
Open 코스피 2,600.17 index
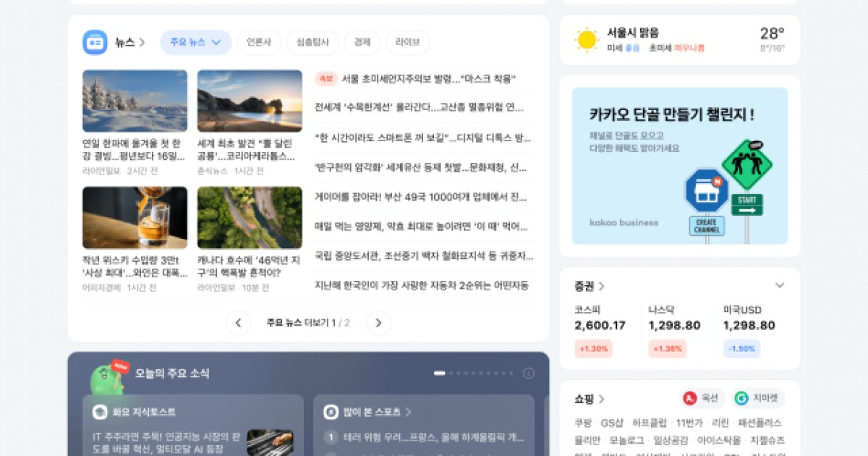(600, 318)
